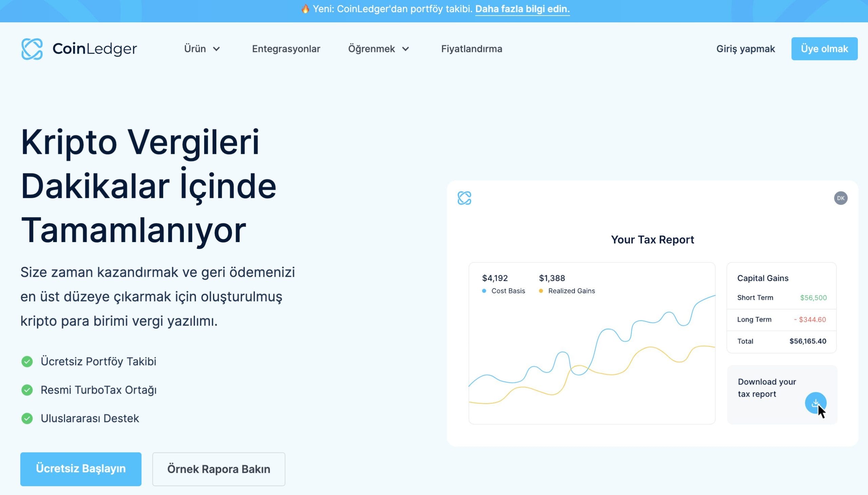Click the green checkmark beside Ücretsiz Portföy Takibi
Screen dimensions: 868x495
(x=27, y=361)
